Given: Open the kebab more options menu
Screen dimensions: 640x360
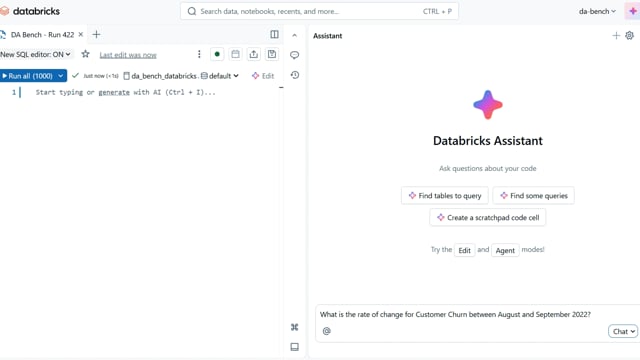Looking at the screenshot, I should click(199, 54).
